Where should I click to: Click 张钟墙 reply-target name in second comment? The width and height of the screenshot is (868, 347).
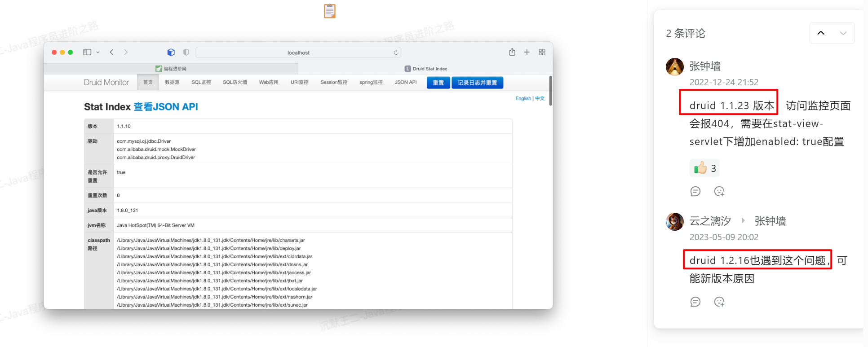770,221
